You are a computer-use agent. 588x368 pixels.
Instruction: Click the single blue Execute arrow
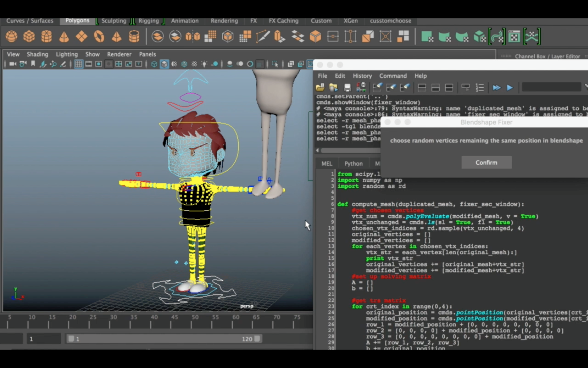(510, 88)
